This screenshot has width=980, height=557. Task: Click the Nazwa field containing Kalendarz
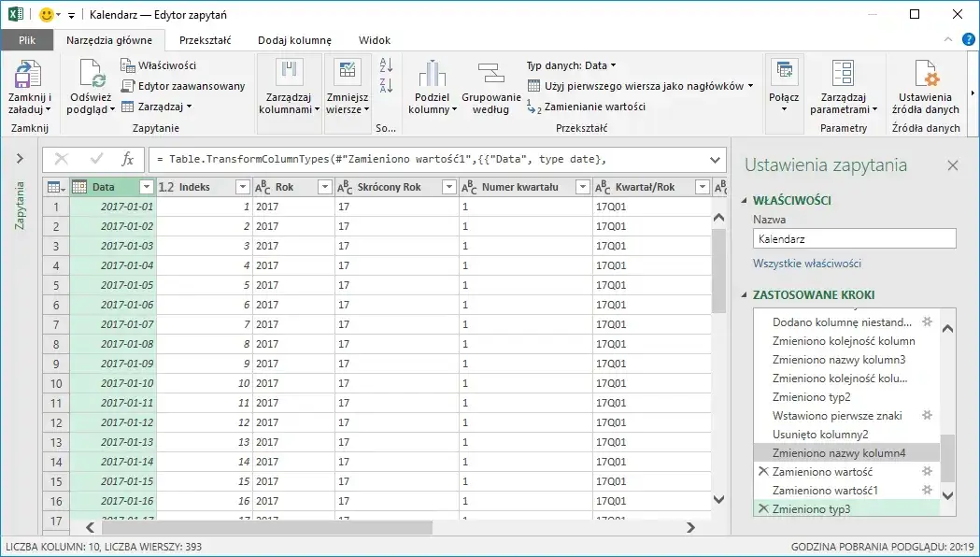coord(854,239)
